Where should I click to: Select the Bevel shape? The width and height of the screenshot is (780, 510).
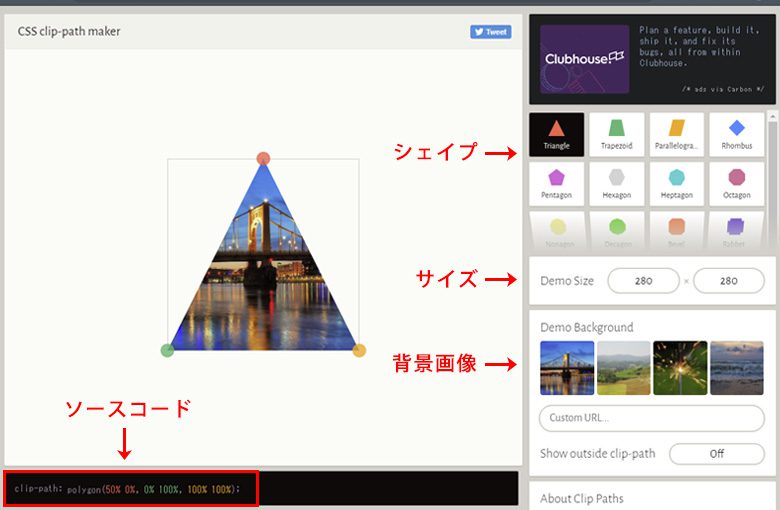point(677,231)
